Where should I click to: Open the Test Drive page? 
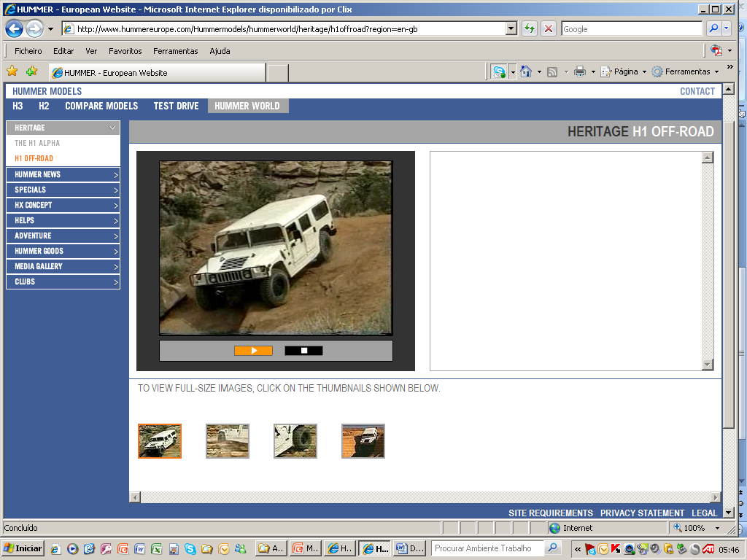(x=176, y=106)
